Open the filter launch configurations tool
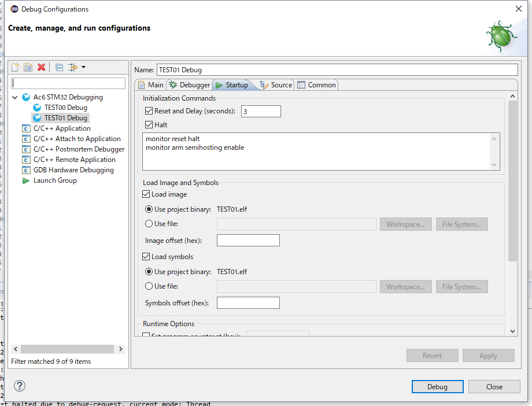Screen dimensions: 532x406 click(73, 67)
